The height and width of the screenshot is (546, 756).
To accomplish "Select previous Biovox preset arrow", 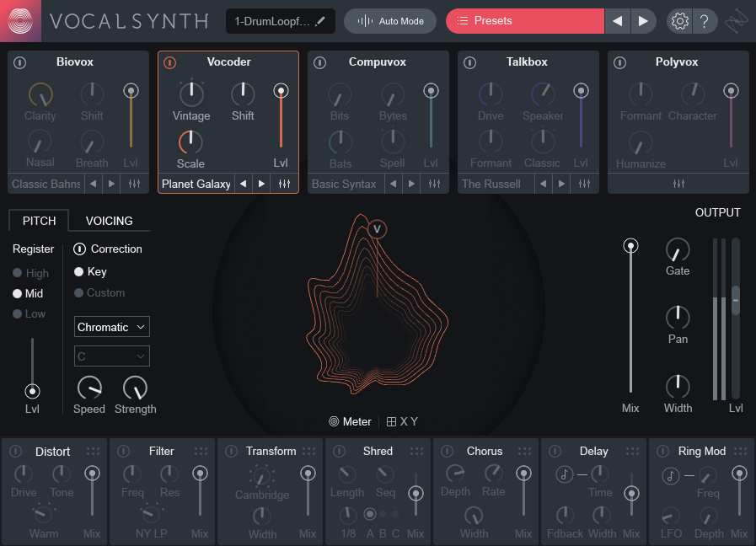I will [x=94, y=184].
